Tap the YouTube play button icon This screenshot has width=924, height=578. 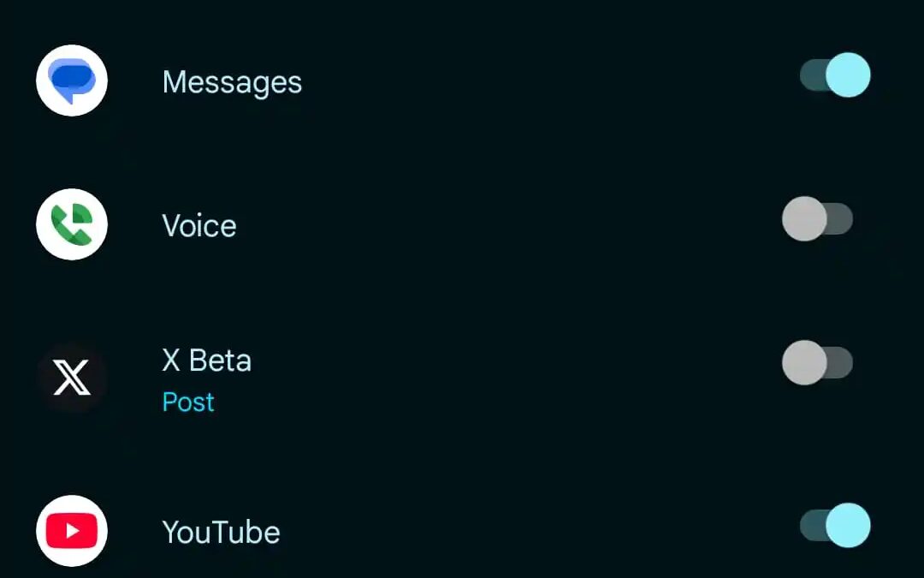pos(72,531)
